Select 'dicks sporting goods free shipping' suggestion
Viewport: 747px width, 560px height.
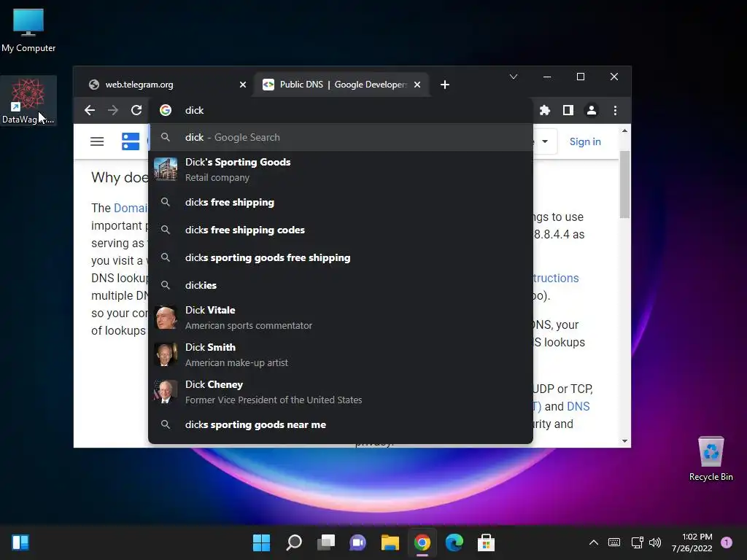click(341, 257)
